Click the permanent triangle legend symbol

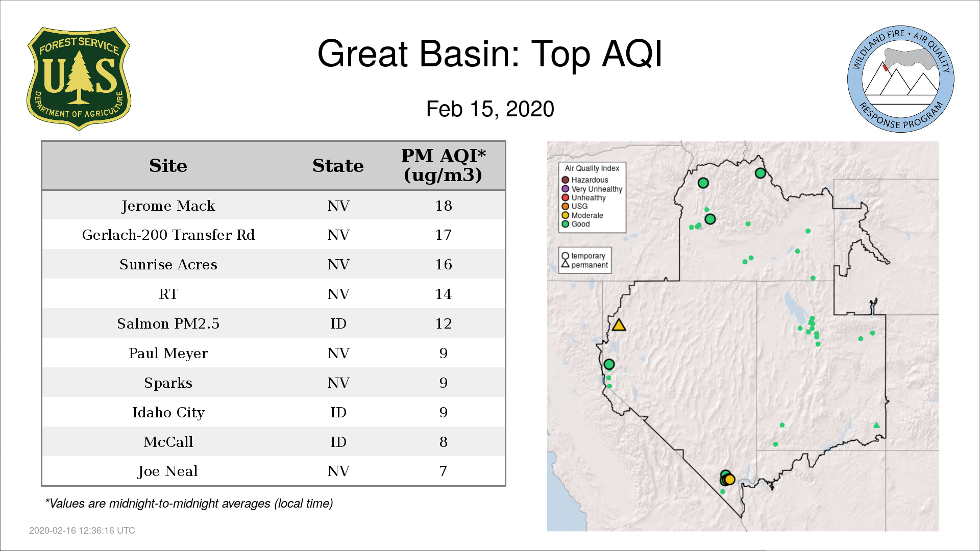[x=565, y=264]
